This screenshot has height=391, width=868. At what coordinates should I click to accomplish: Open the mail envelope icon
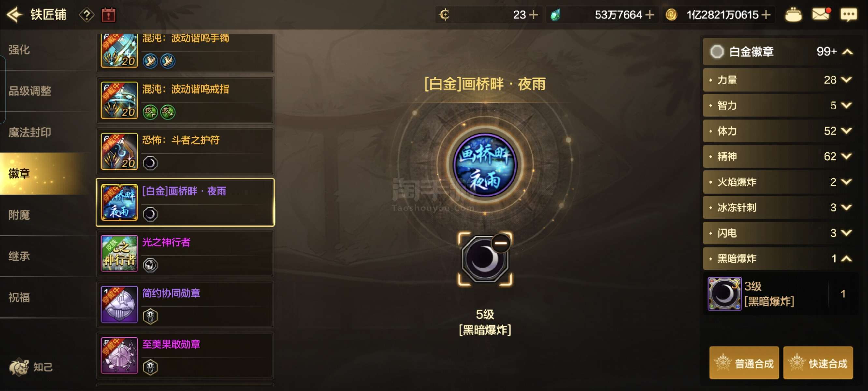tap(820, 14)
